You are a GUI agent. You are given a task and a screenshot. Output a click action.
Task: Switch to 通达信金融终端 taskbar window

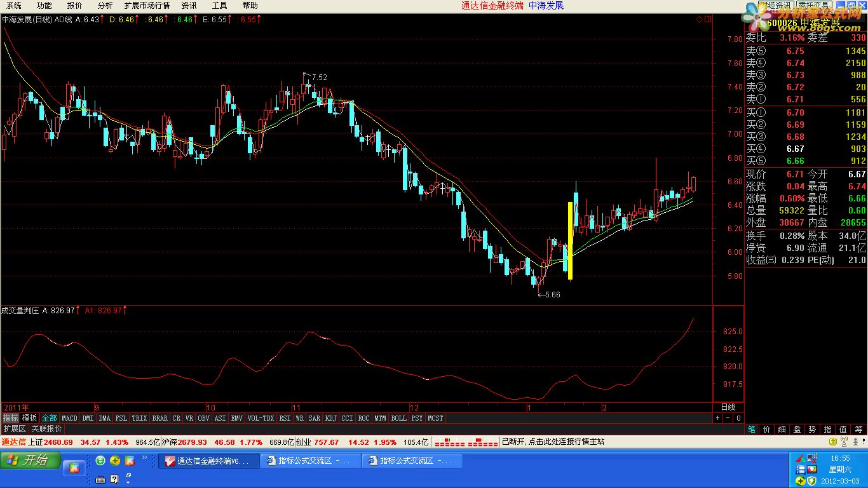click(209, 461)
